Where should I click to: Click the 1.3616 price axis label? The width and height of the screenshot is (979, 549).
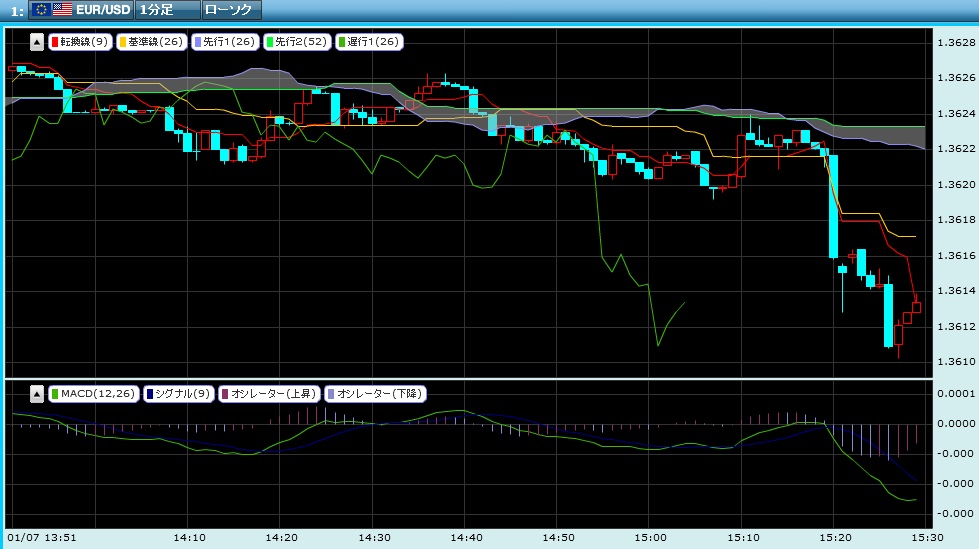[956, 255]
